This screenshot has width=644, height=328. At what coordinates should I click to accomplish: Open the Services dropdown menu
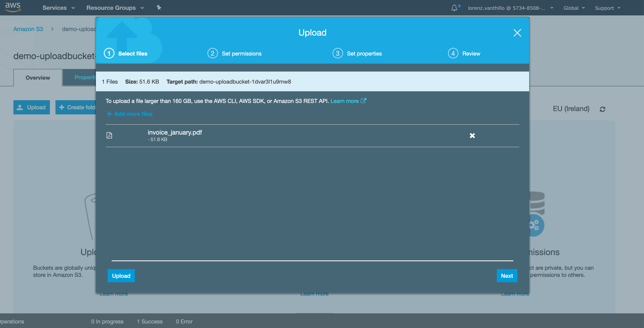click(x=59, y=8)
